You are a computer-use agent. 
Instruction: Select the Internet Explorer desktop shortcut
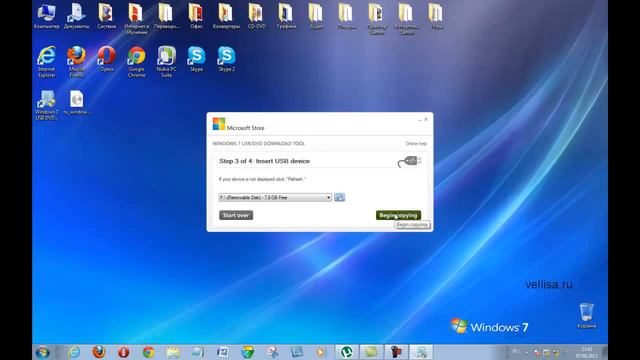(47, 62)
